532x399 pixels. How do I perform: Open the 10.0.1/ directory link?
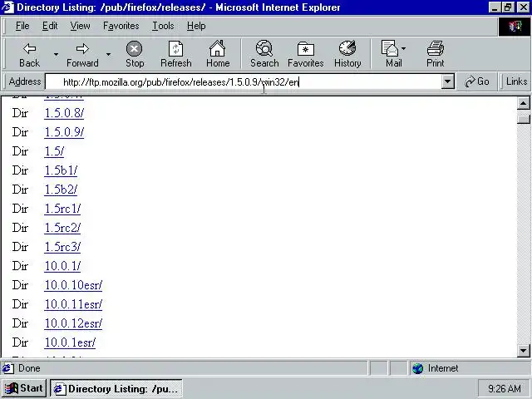[x=63, y=266]
